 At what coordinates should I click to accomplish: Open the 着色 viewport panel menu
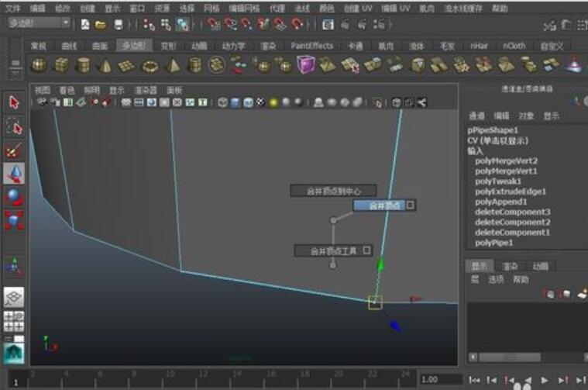coord(67,90)
